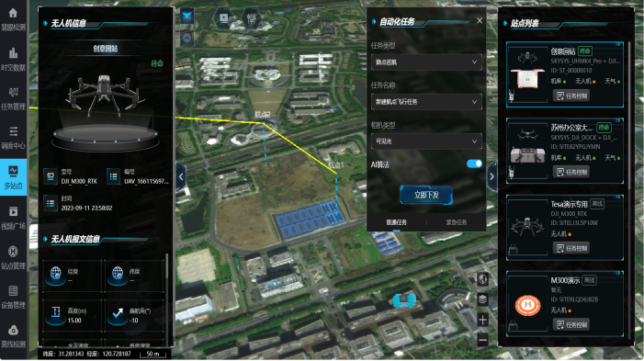Select the white dock thumbnail in 创意园站 card
The image size is (644, 361).
(x=527, y=78)
